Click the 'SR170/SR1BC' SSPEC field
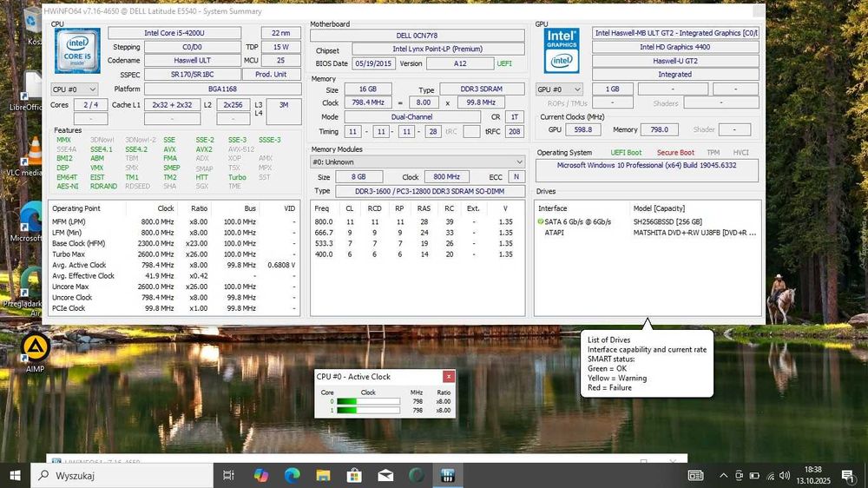This screenshot has height=488, width=868. [x=192, y=74]
